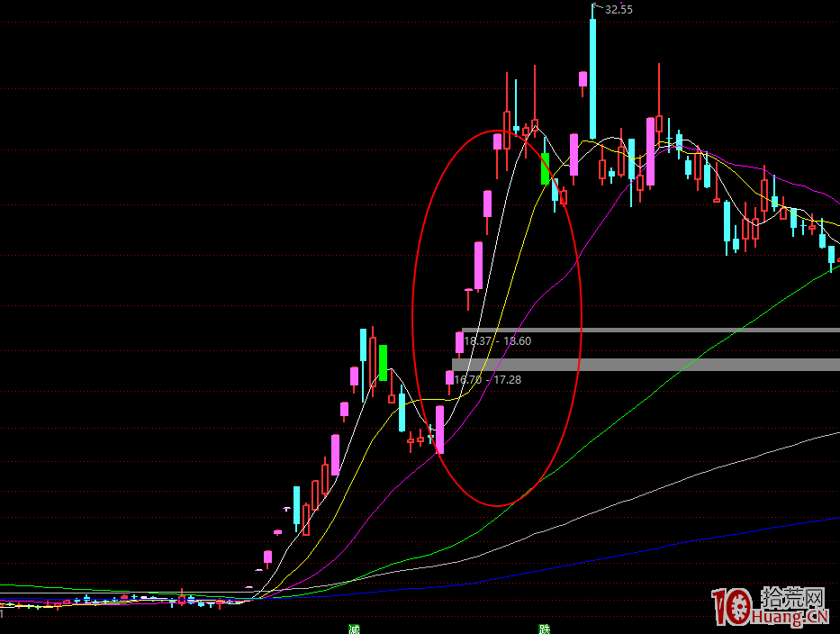Image resolution: width=840 pixels, height=634 pixels.
Task: Select the 18.37 - 18.60 gap label
Action: point(498,340)
